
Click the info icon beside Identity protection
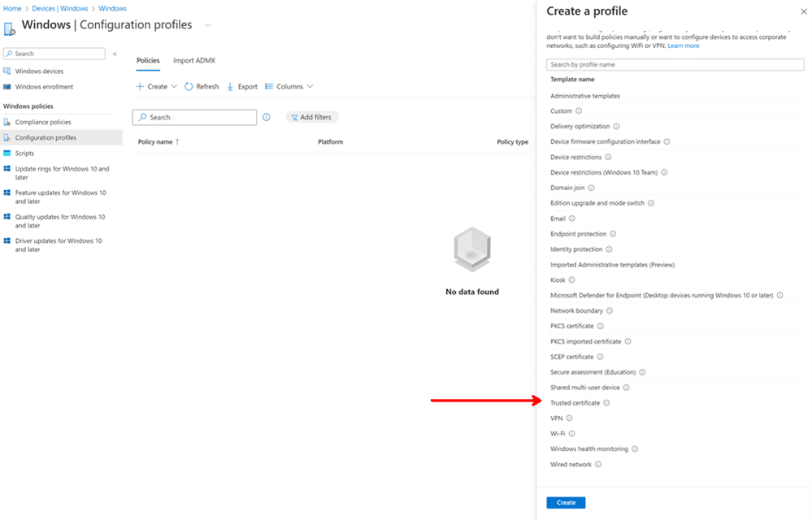tap(609, 249)
